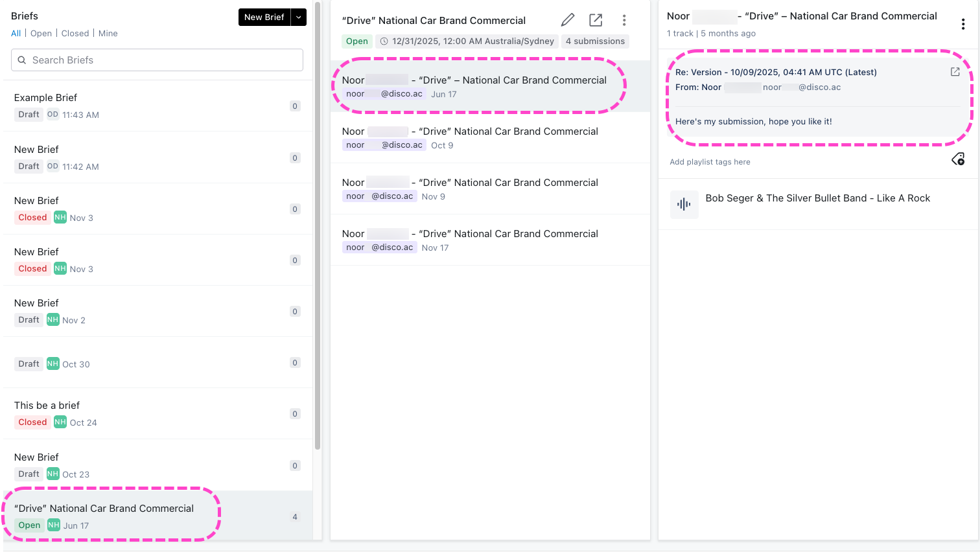Open the New Brief draft from 11:42 AM
The width and height of the screenshot is (980, 552).
pyautogui.click(x=157, y=157)
